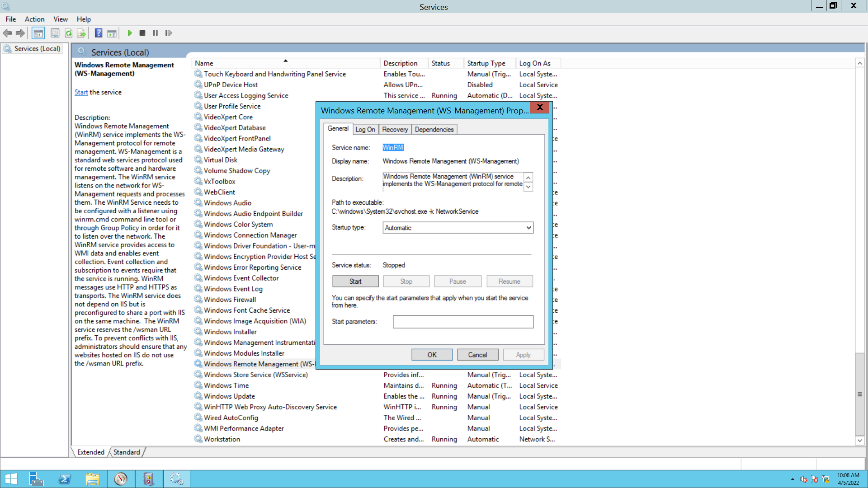Open the Properties dialog toolbar icon
Viewport: 868px width, 488px height.
click(x=55, y=33)
